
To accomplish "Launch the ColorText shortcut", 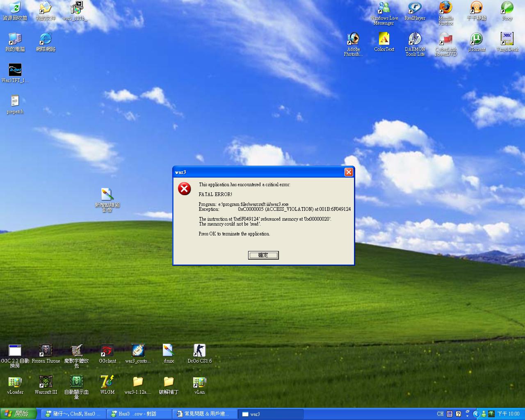I will pyautogui.click(x=384, y=42).
